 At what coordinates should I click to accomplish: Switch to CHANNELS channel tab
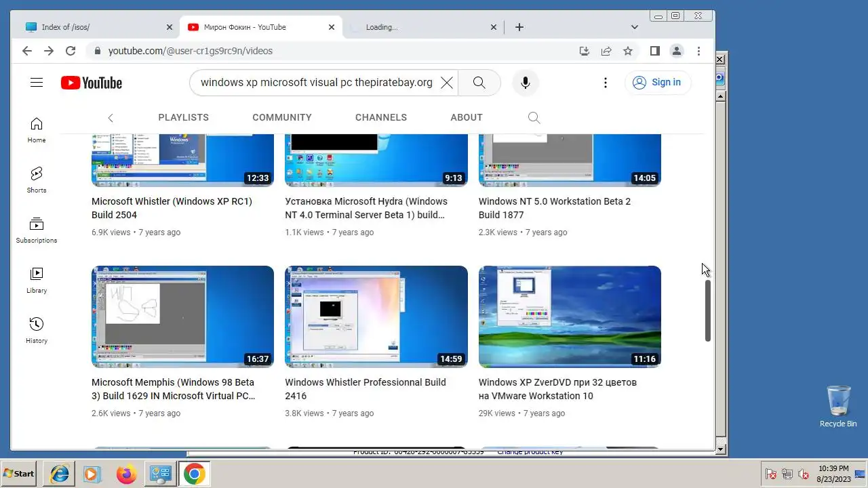(x=381, y=117)
